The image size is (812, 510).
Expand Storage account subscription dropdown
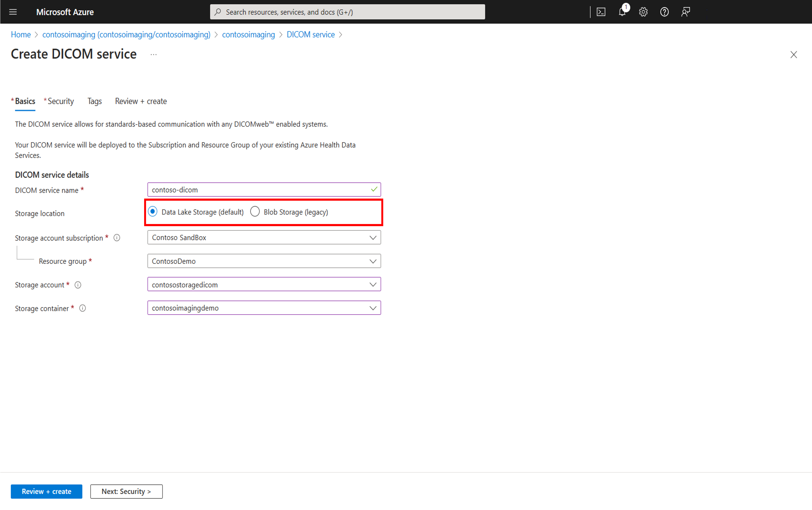264,237
